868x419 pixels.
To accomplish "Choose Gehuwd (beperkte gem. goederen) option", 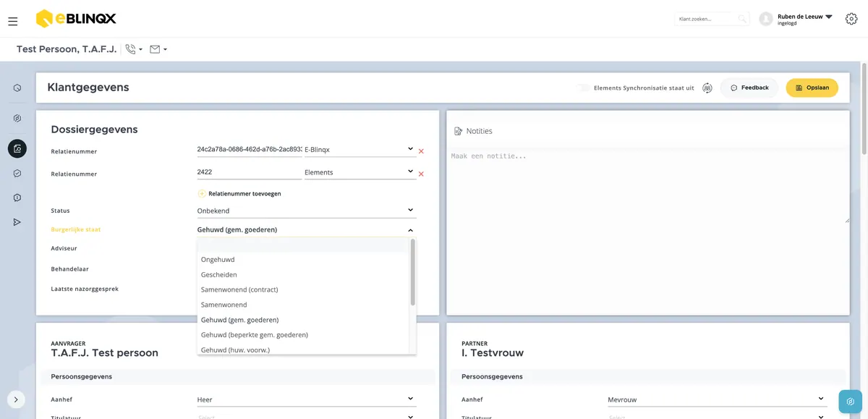I will 303,335.
